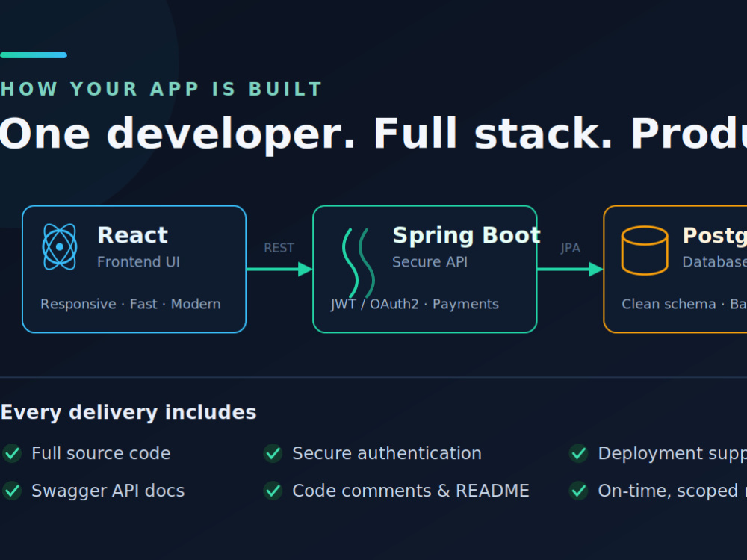Click the Frontend UI subtitle
The height and width of the screenshot is (560, 747).
point(139,262)
